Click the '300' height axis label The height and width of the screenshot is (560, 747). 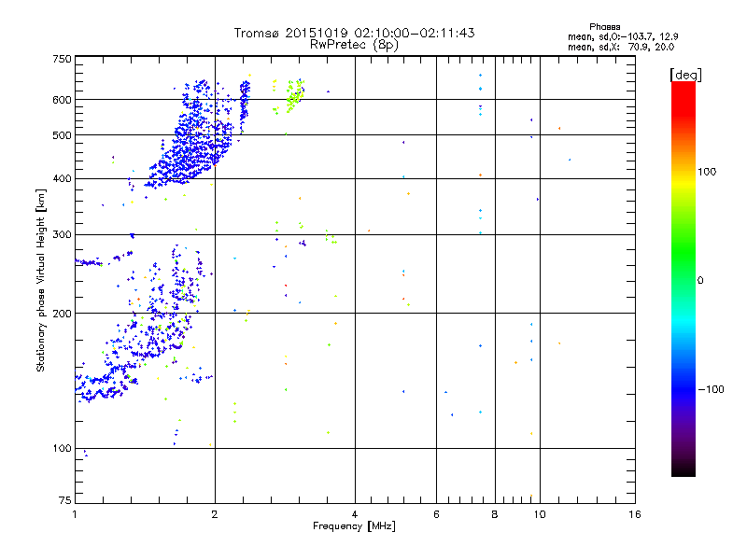63,235
